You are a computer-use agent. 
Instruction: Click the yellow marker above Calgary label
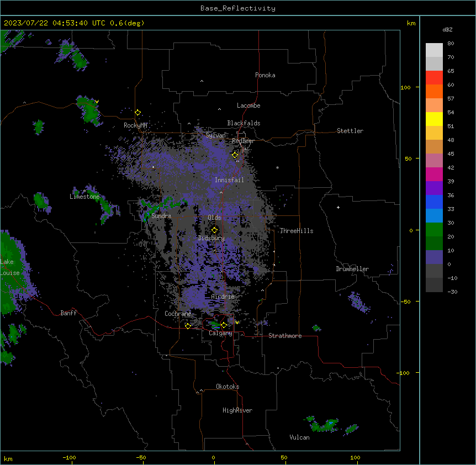224,325
